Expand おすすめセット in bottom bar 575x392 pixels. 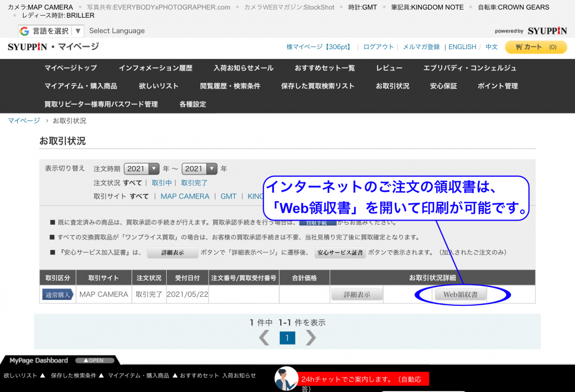[x=199, y=375]
